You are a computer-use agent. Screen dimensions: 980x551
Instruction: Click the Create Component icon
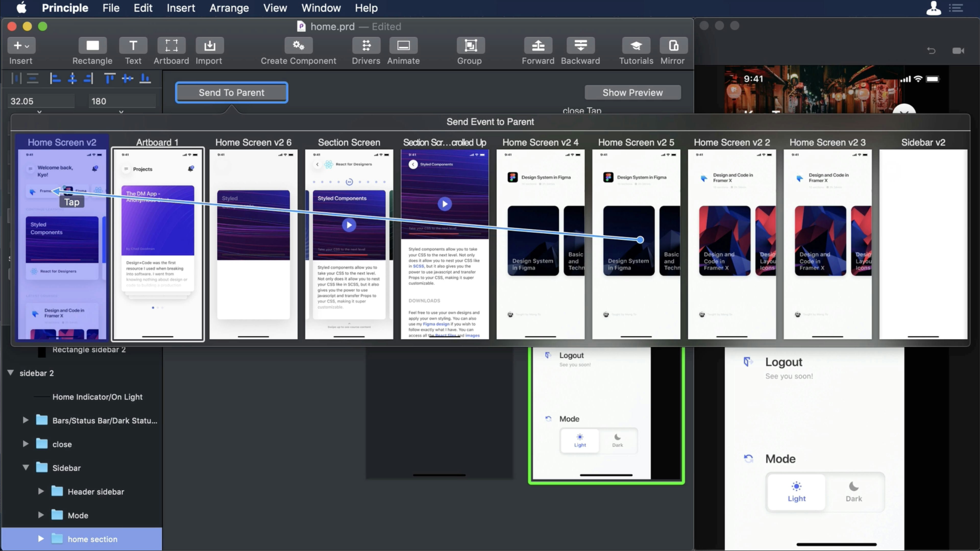298,46
